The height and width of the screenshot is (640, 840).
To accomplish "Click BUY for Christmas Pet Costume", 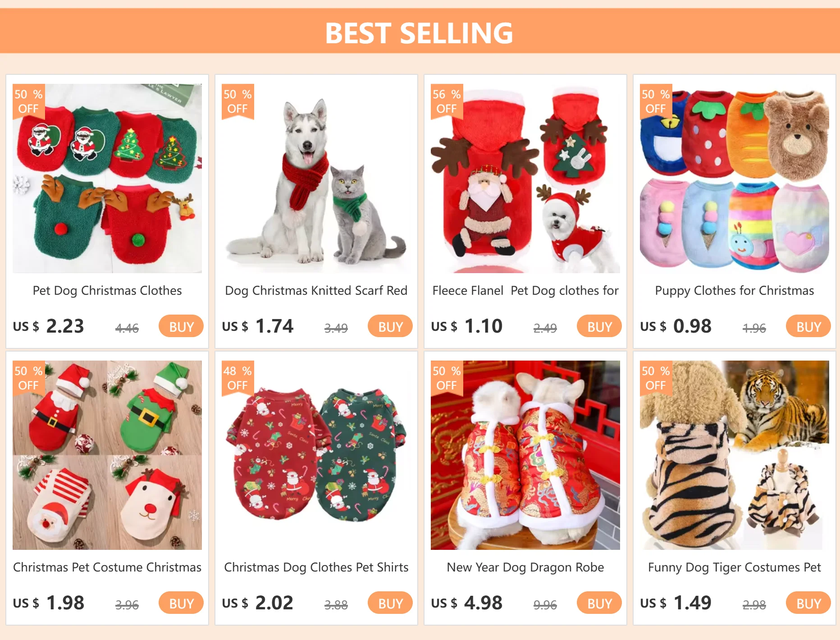I will pos(181,603).
